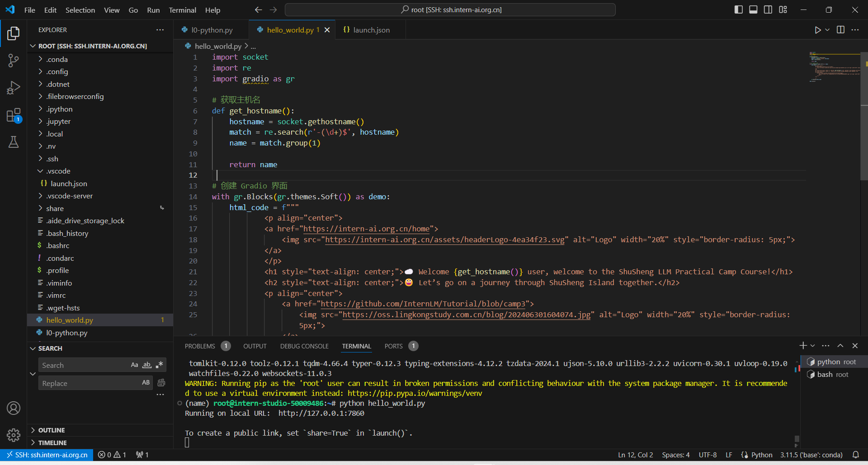The image size is (868, 465).
Task: Open new terminal launch profile dropdown
Action: [x=812, y=346]
